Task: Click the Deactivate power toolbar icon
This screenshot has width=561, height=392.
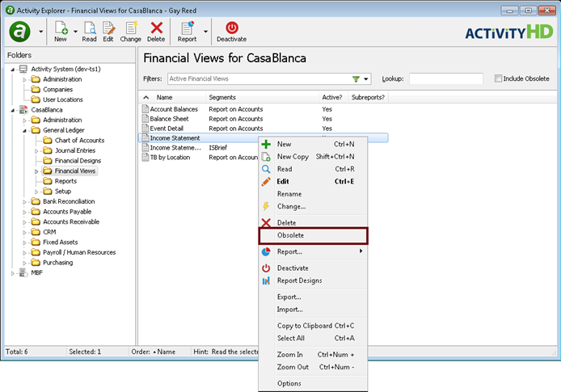Action: coord(232,28)
